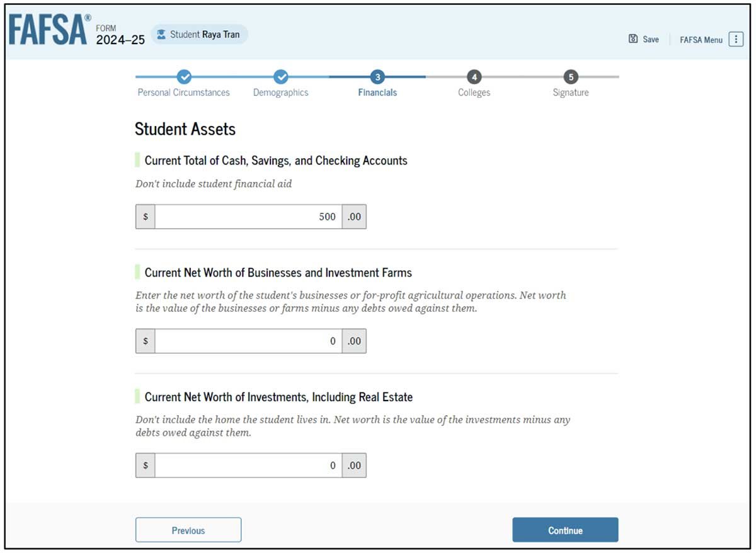Select the Financials step label
Viewport: 756px width, 553px height.
(x=377, y=93)
